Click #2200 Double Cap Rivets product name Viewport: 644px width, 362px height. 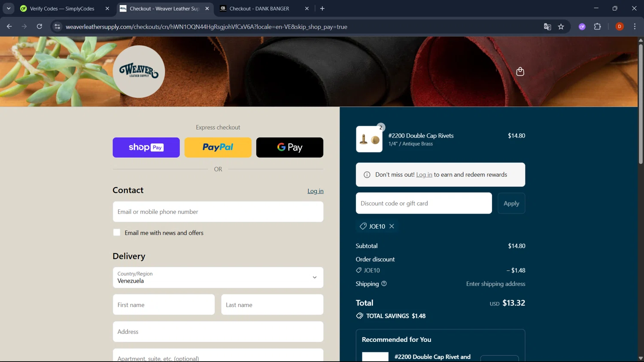tap(421, 136)
